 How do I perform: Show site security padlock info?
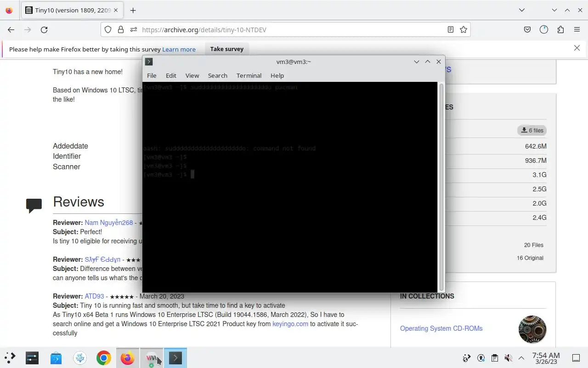tap(121, 29)
